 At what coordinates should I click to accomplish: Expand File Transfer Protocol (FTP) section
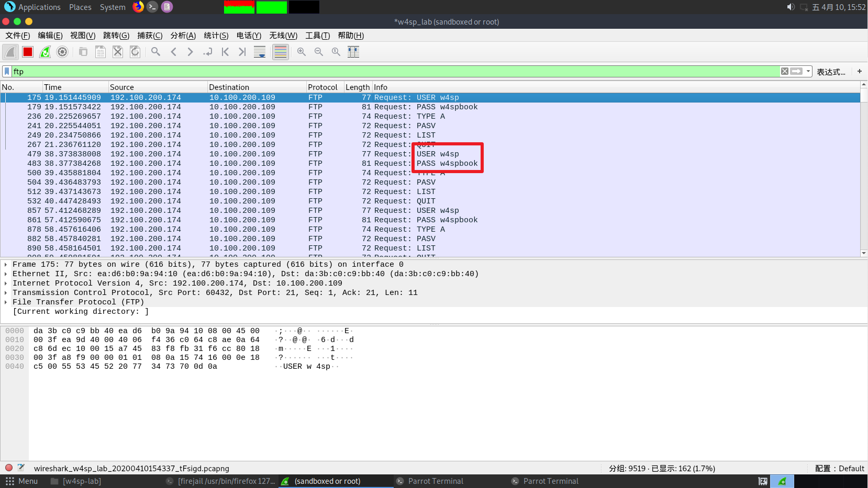coord(6,302)
